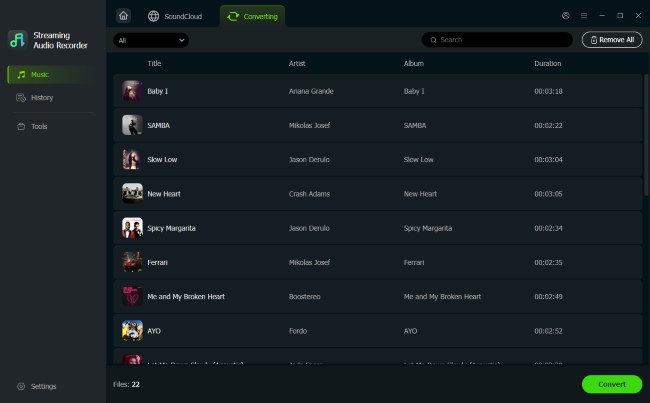This screenshot has height=403, width=650.
Task: Sort by the Album column header
Action: pyautogui.click(x=414, y=63)
